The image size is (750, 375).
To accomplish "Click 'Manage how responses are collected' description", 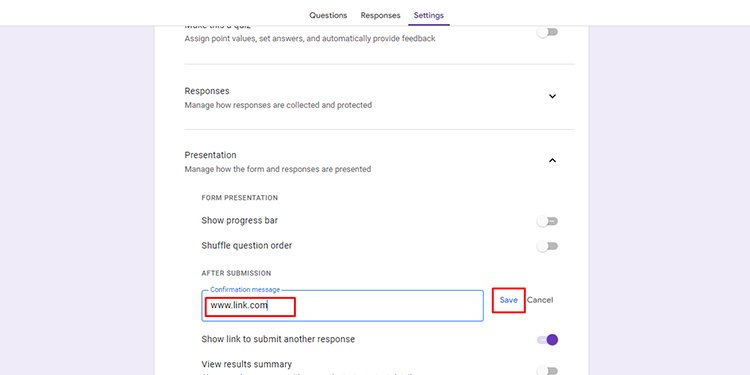I will point(278,105).
